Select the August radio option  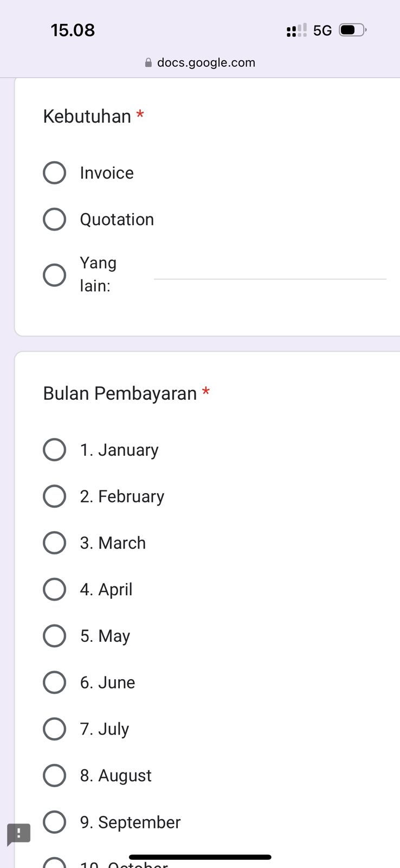click(54, 776)
